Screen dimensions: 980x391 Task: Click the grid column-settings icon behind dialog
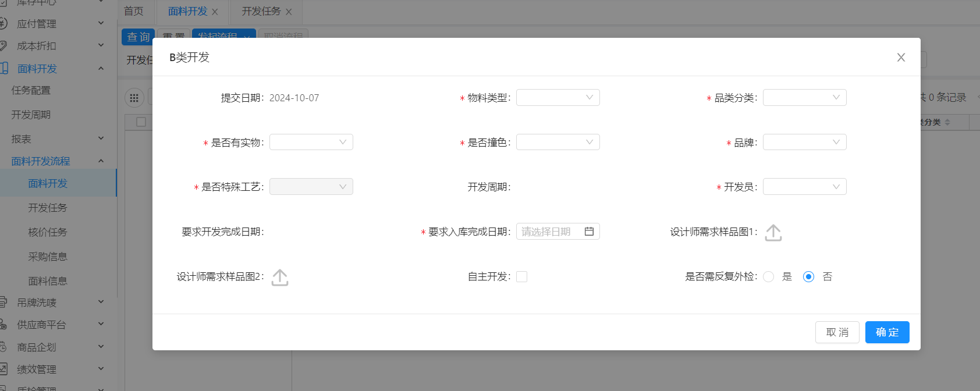(134, 98)
